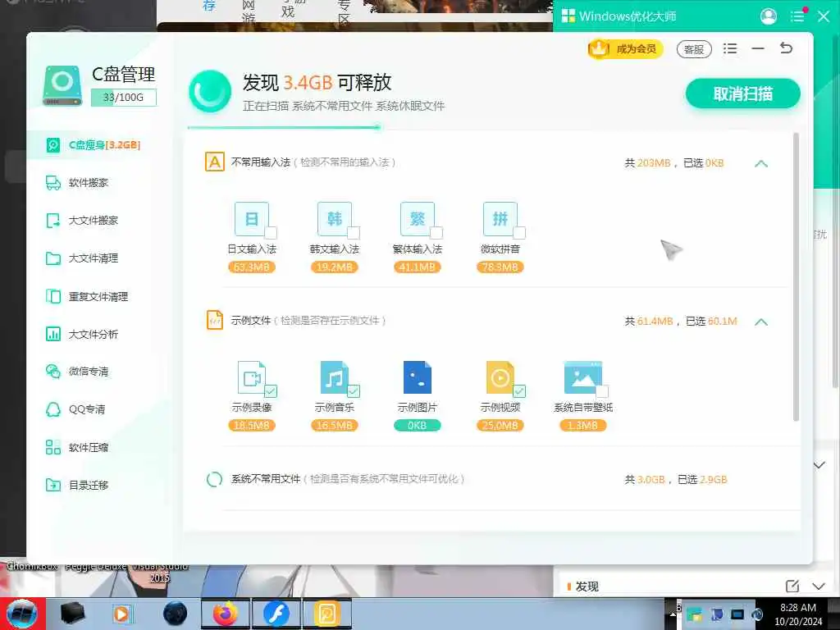The height and width of the screenshot is (630, 840).
Task: Click the 日文输入法 icon
Action: [251, 218]
